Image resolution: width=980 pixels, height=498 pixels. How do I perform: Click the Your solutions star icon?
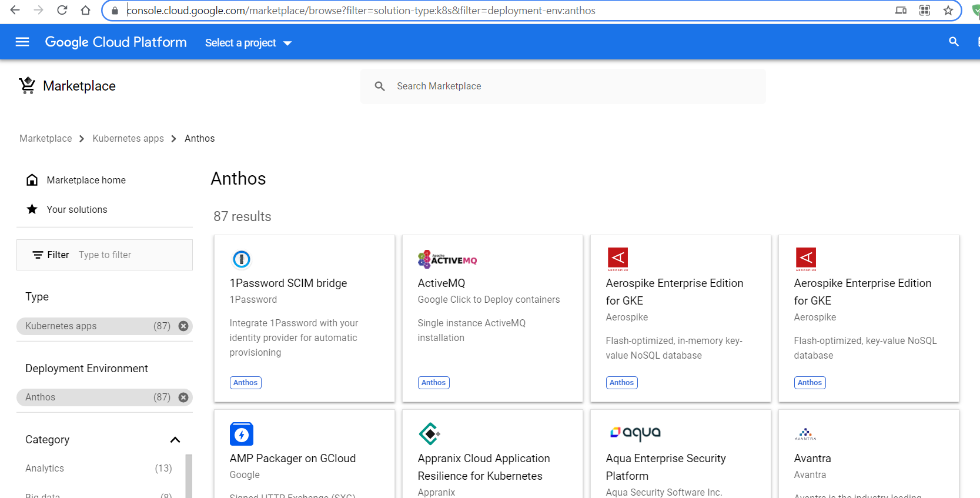click(x=32, y=209)
